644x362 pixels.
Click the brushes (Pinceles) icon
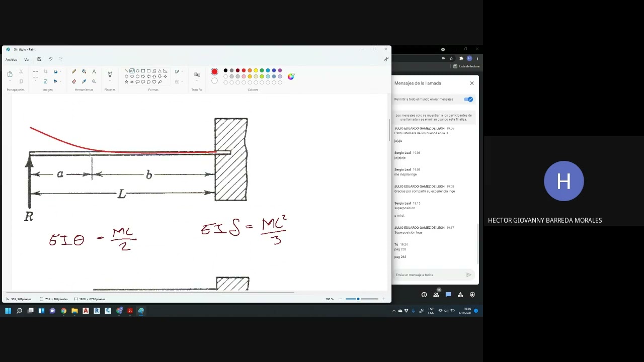(110, 74)
